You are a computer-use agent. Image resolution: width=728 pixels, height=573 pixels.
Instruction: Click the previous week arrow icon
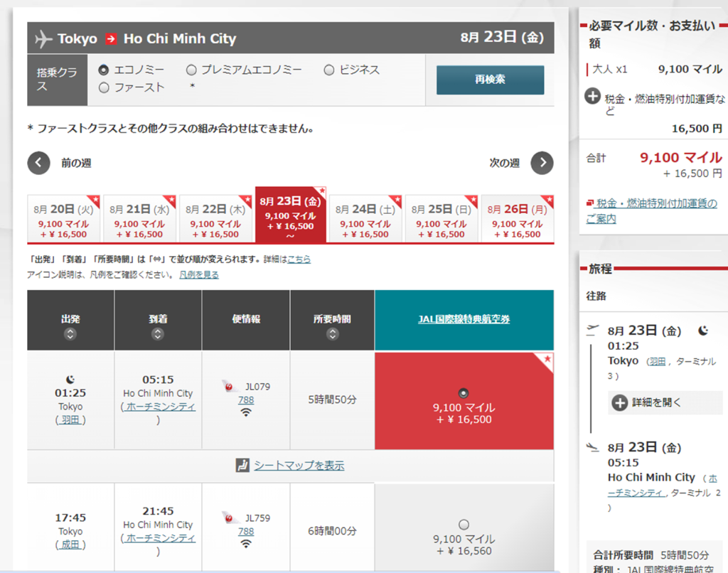[x=39, y=163]
